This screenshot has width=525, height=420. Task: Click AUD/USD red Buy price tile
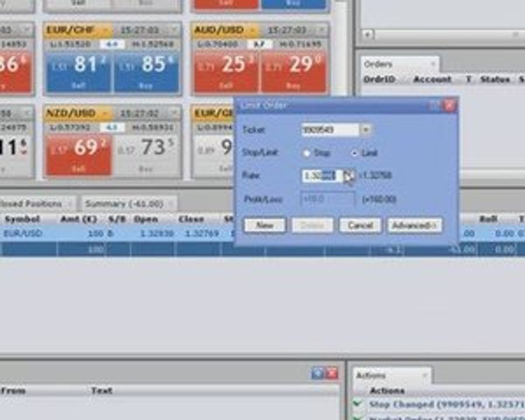tap(293, 72)
